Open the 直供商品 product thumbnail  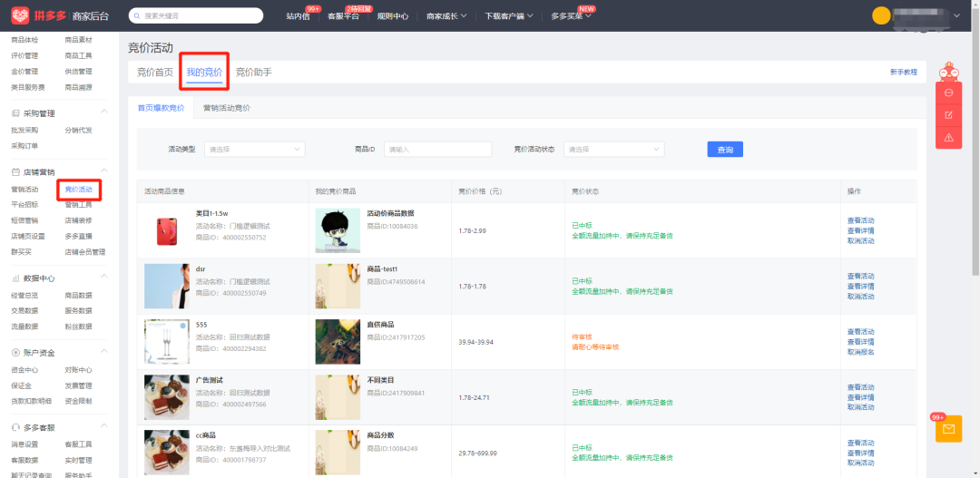[338, 342]
